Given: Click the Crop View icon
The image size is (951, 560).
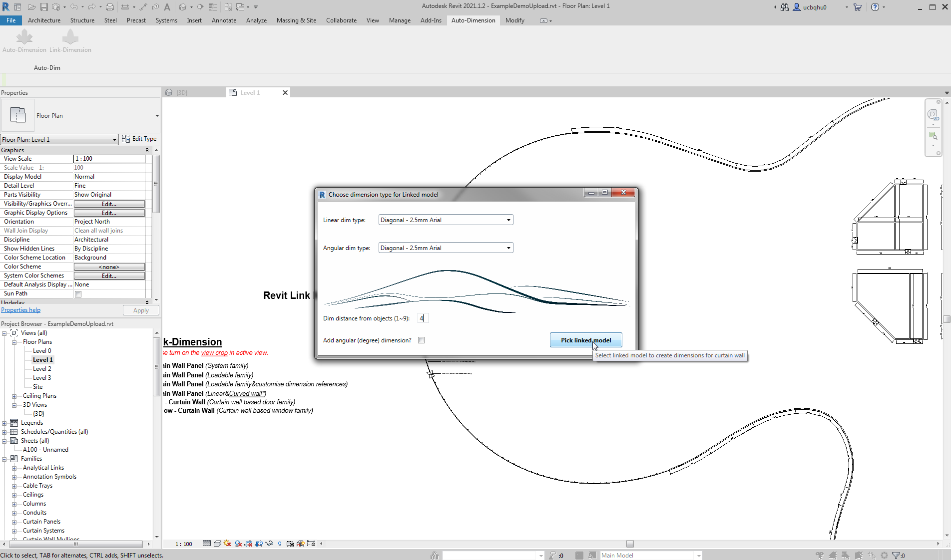Looking at the screenshot, I should pyautogui.click(x=249, y=544).
